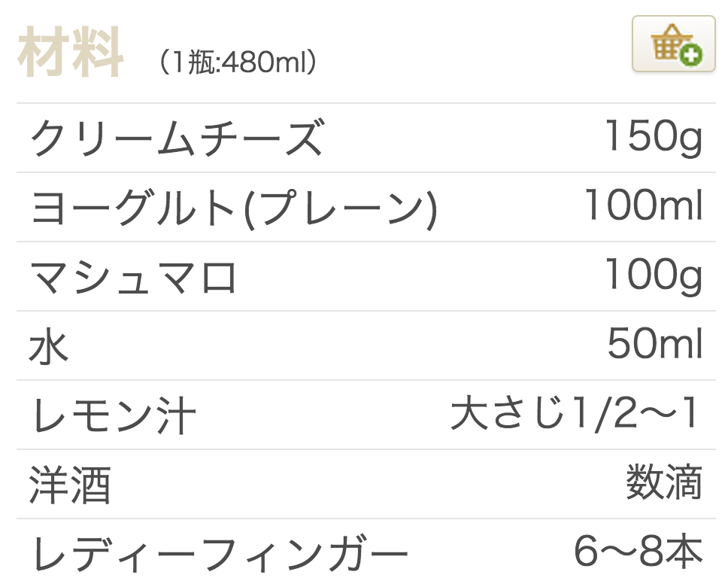The image size is (728, 587).
Task: Select the 水 ingredient
Action: click(x=49, y=347)
